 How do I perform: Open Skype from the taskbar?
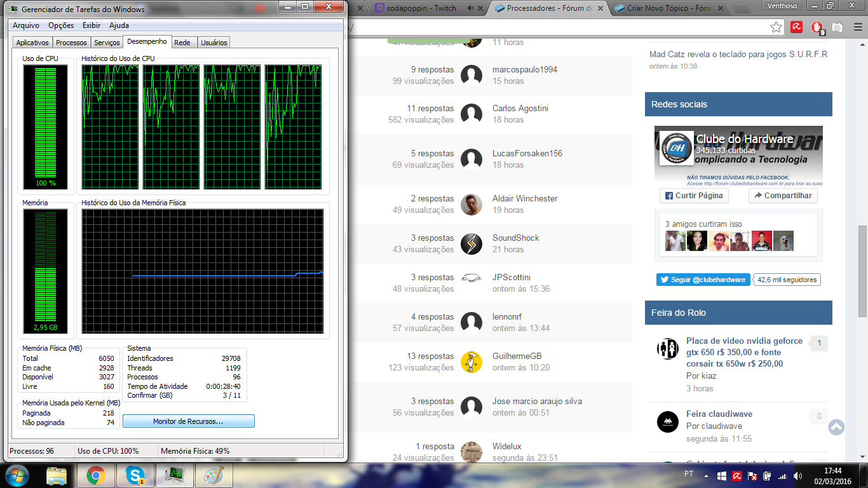[135, 475]
